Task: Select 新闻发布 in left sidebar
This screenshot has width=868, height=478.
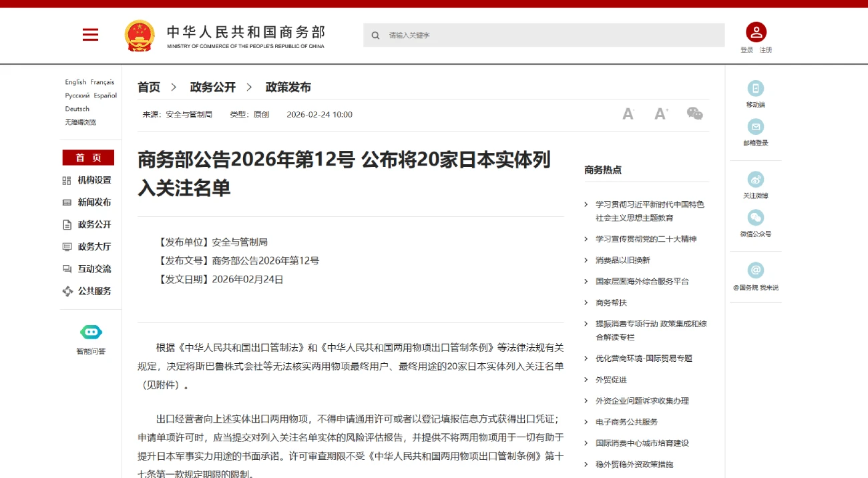Action: [x=94, y=202]
